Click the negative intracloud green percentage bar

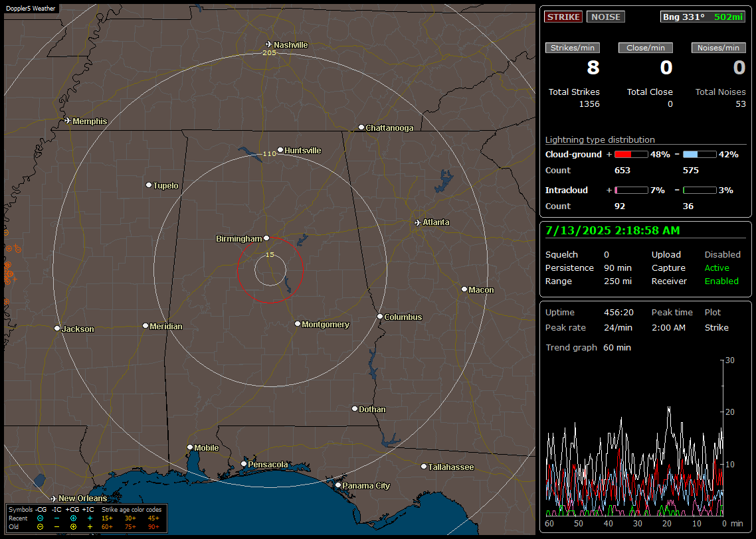pos(700,191)
